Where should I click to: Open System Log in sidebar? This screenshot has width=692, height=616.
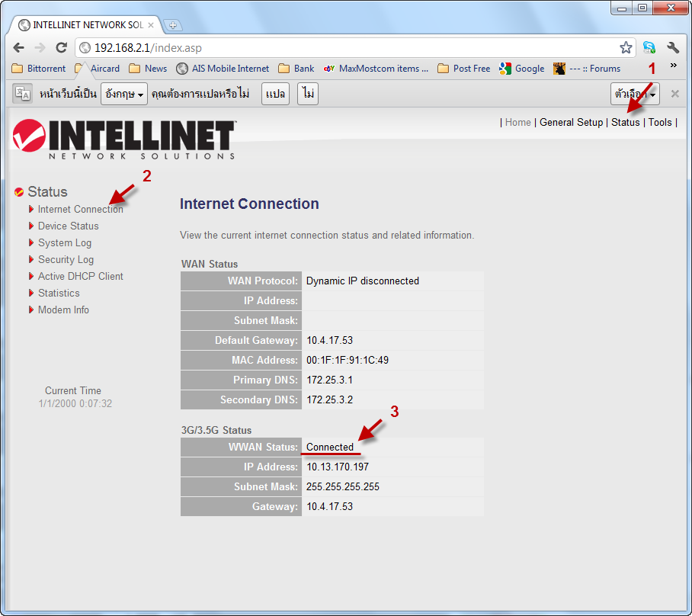click(x=65, y=243)
